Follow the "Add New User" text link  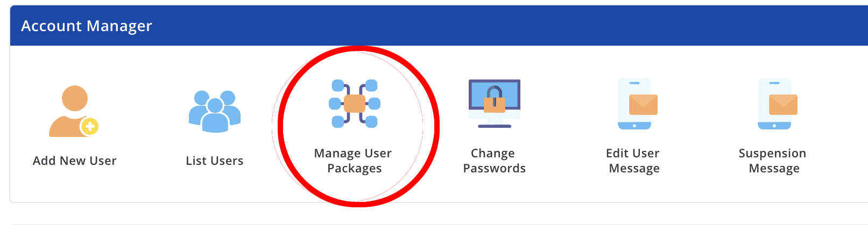tap(74, 161)
